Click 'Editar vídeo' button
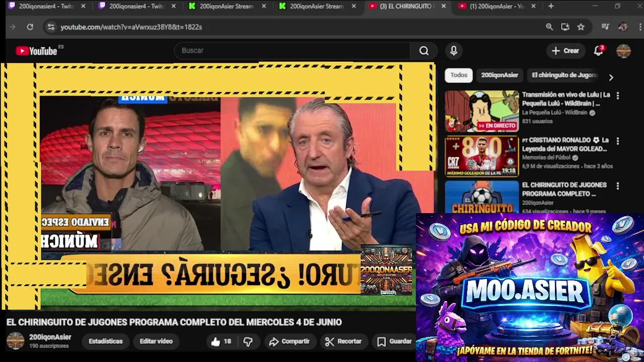This screenshot has height=362, width=644. [156, 341]
